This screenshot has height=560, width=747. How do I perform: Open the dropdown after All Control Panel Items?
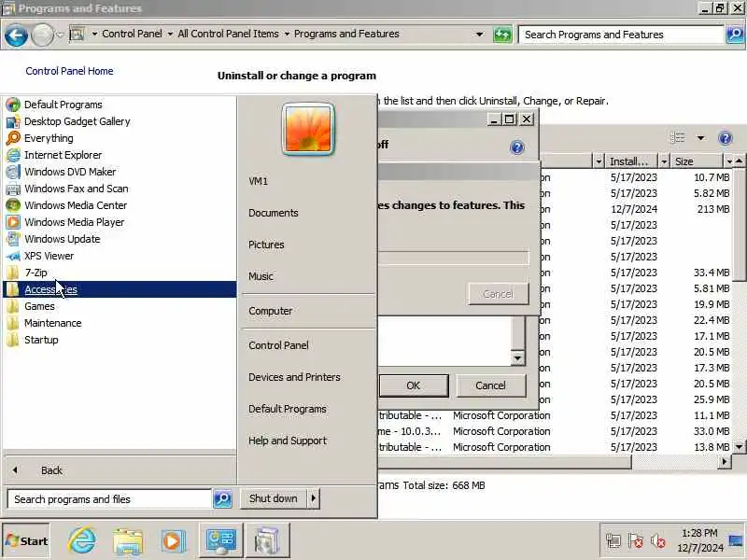coord(287,35)
